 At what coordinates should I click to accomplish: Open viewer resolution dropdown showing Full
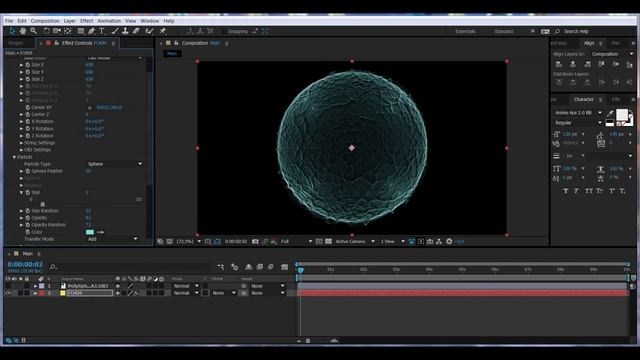[296, 242]
